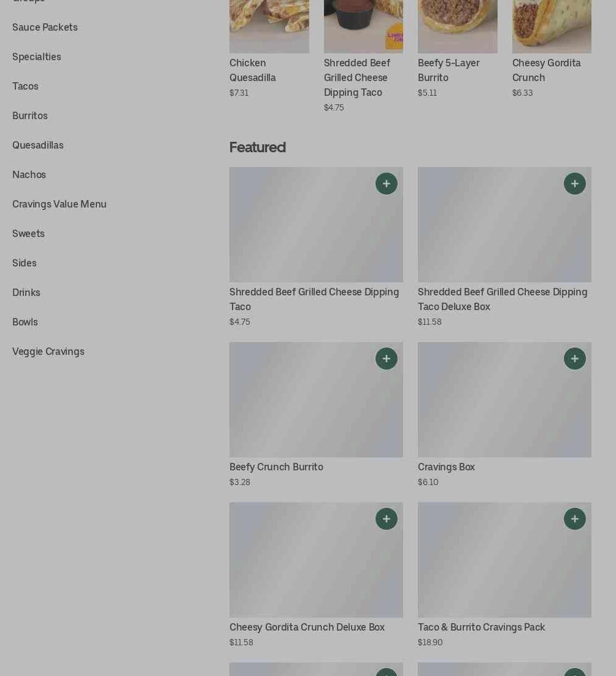Viewport: 616px width, 676px height.
Task: Open the Beefy 5-Layer Burrito thumbnail
Action: (457, 26)
